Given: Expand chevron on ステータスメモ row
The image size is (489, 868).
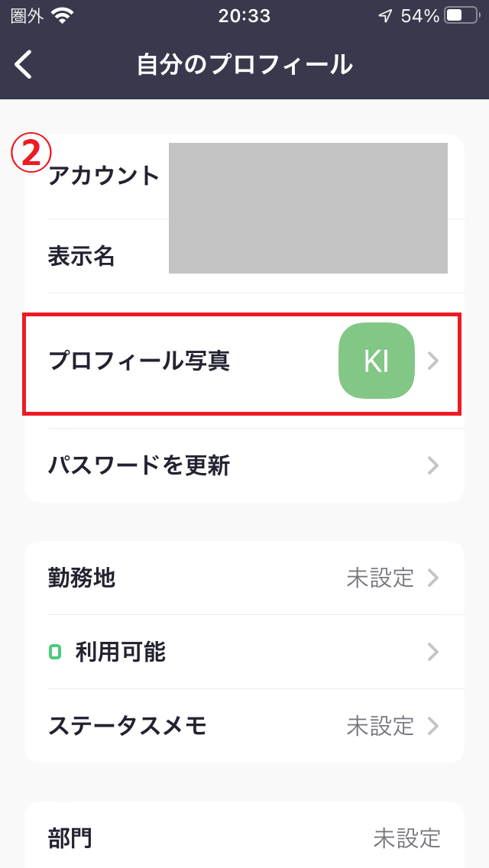Looking at the screenshot, I should coord(433,725).
